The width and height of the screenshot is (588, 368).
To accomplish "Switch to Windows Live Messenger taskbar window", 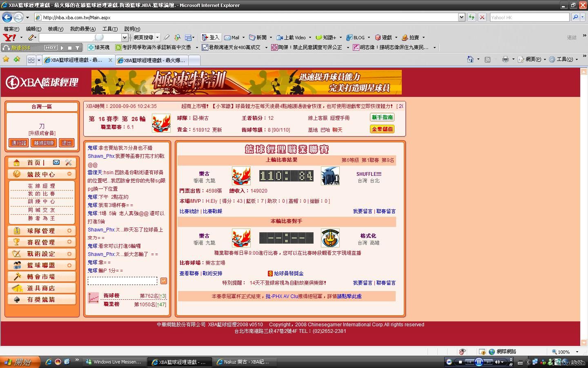I will (114, 362).
